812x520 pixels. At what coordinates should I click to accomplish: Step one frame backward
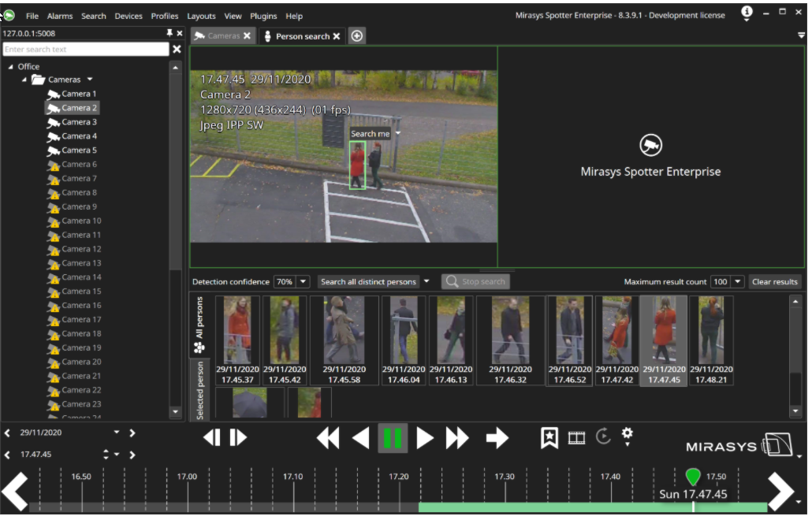[212, 438]
